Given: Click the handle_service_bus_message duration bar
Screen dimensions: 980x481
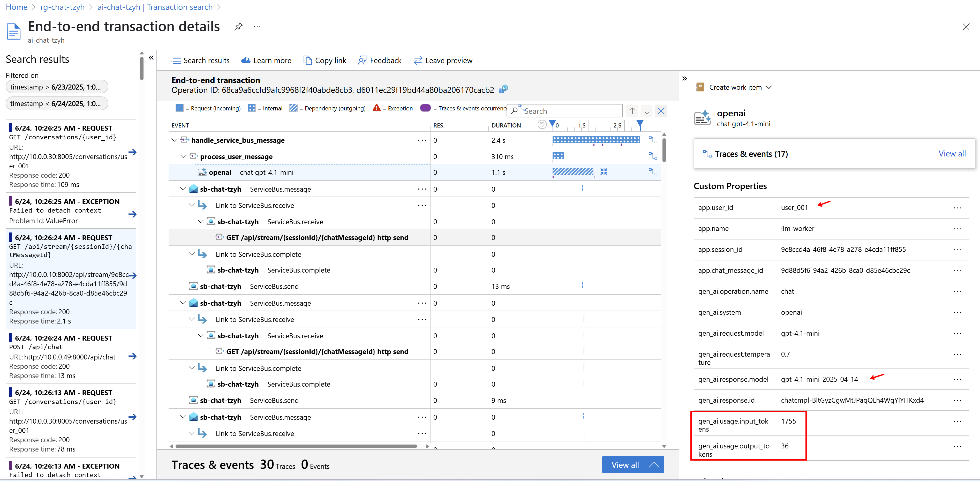Looking at the screenshot, I should (x=596, y=140).
